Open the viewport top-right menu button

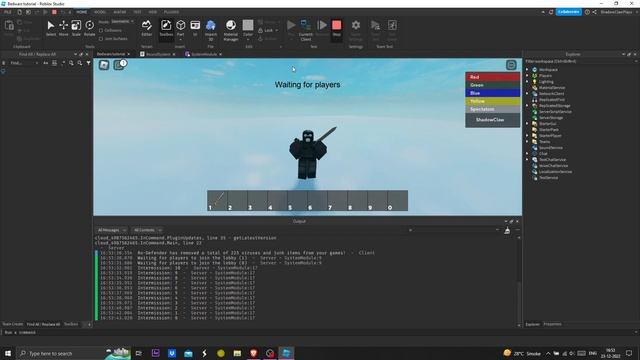(511, 65)
